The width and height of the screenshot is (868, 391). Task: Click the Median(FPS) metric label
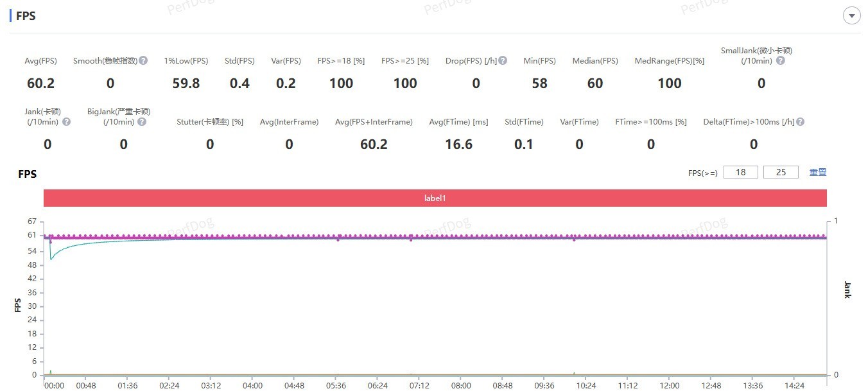(x=595, y=61)
